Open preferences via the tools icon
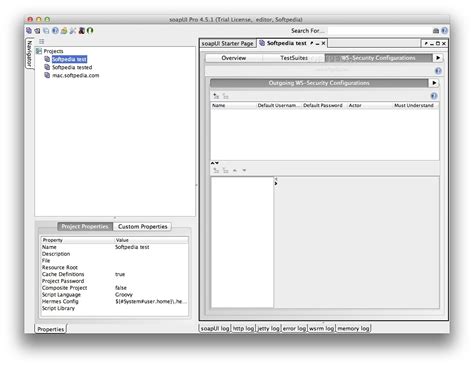Image resolution: width=474 pixels, height=367 pixels. 73,31
